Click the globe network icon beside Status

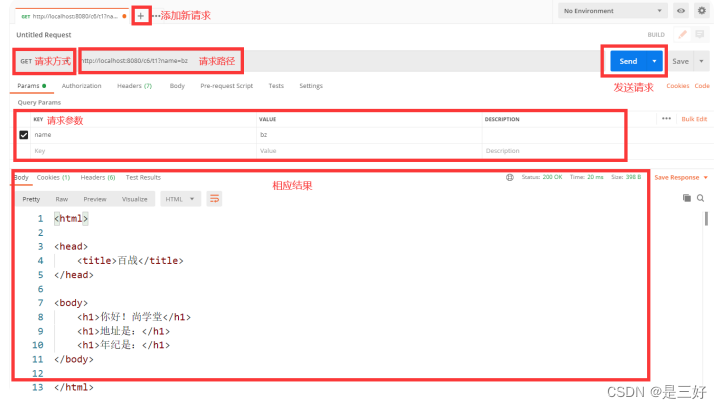pos(510,177)
